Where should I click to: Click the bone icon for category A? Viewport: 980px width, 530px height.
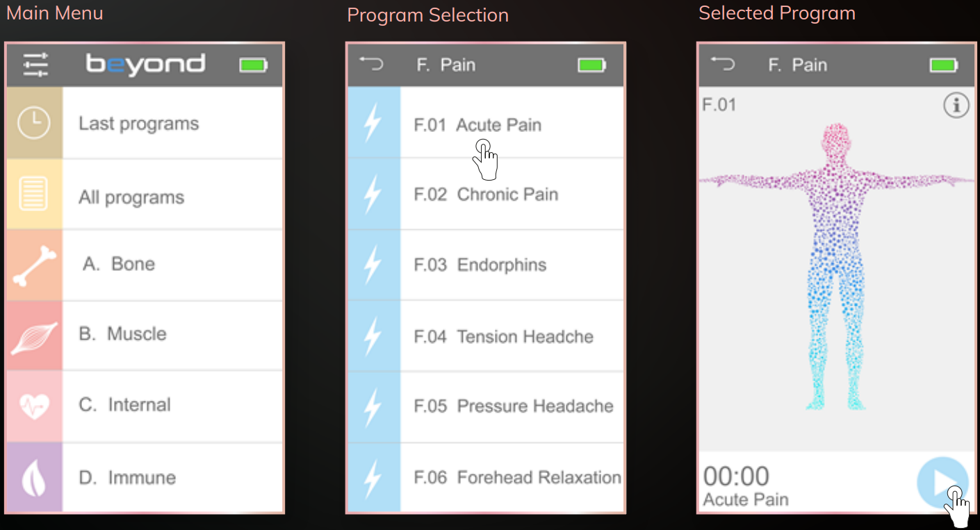(34, 265)
